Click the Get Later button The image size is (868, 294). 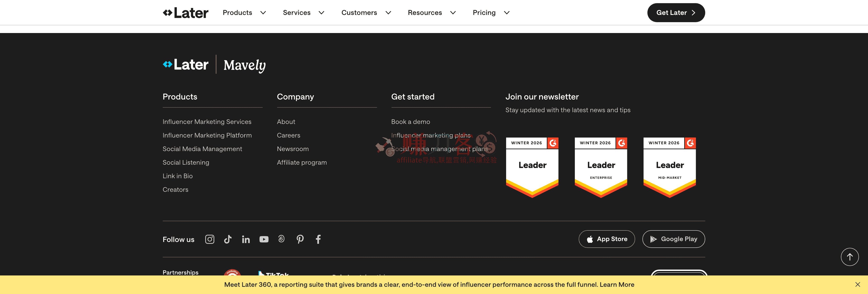pos(676,13)
